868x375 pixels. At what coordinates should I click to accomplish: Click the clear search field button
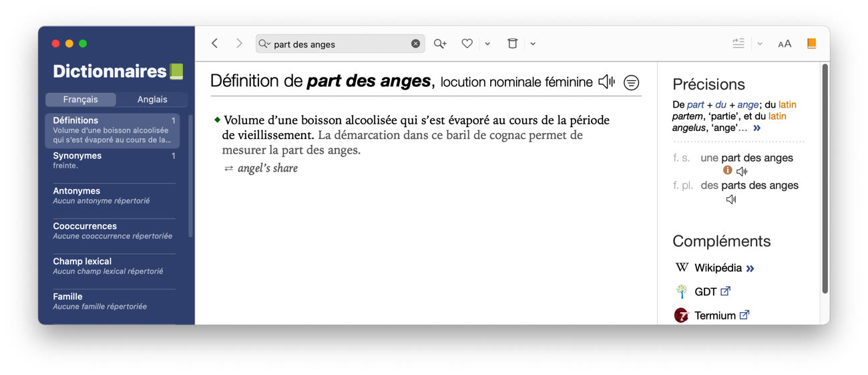tap(415, 44)
